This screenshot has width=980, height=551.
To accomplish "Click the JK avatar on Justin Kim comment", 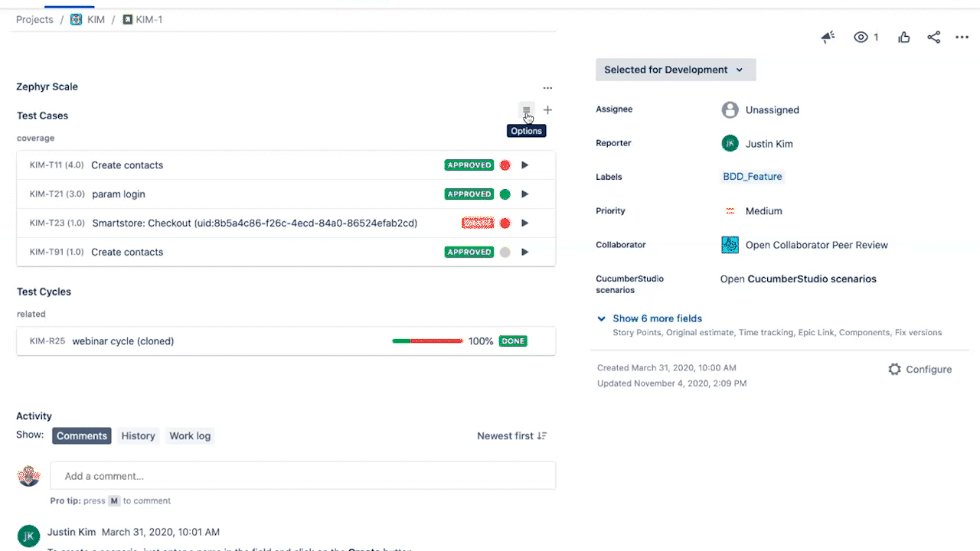I will 28,536.
